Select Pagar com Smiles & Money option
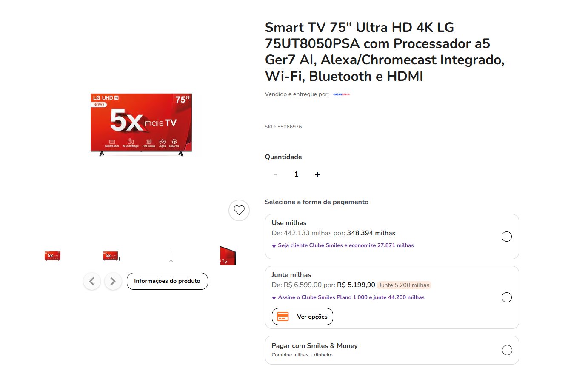The width and height of the screenshot is (588, 365). click(x=507, y=350)
